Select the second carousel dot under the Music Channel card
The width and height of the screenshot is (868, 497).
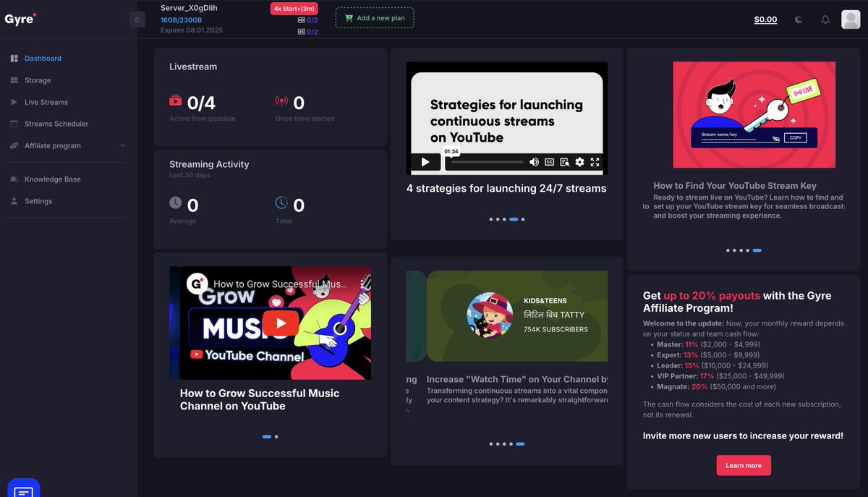[276, 437]
